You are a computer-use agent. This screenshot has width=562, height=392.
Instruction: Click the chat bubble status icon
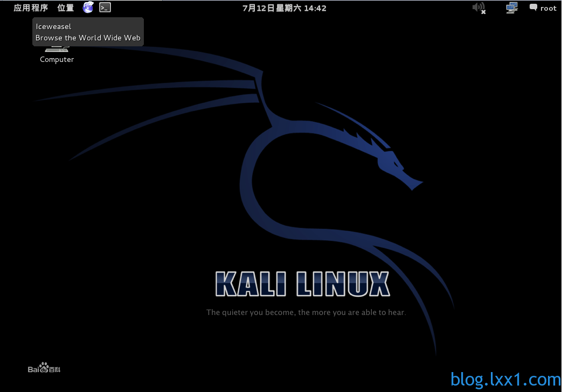point(533,8)
